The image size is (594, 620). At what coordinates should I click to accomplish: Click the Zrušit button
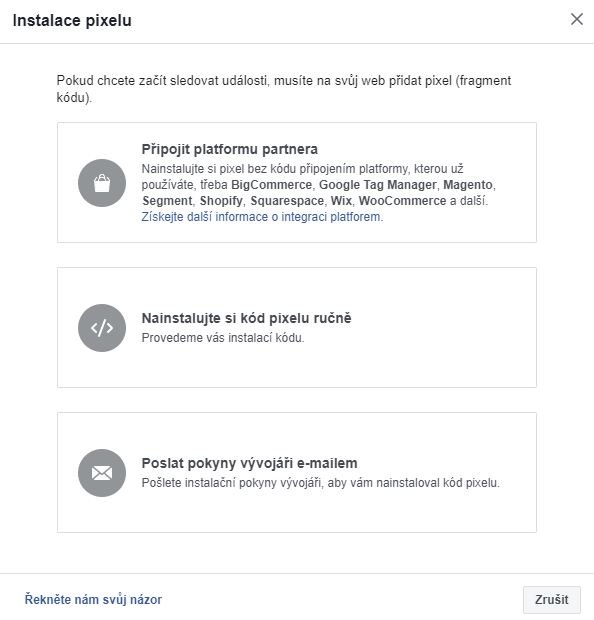552,599
